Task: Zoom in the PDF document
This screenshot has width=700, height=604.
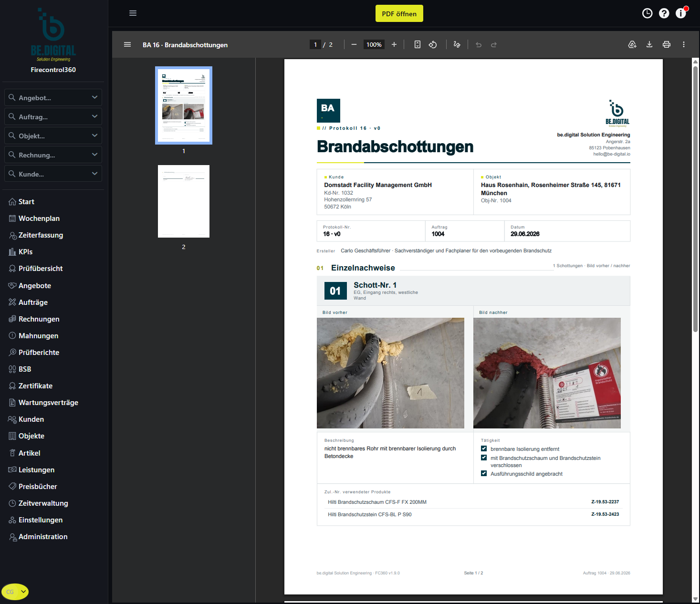Action: [x=394, y=44]
